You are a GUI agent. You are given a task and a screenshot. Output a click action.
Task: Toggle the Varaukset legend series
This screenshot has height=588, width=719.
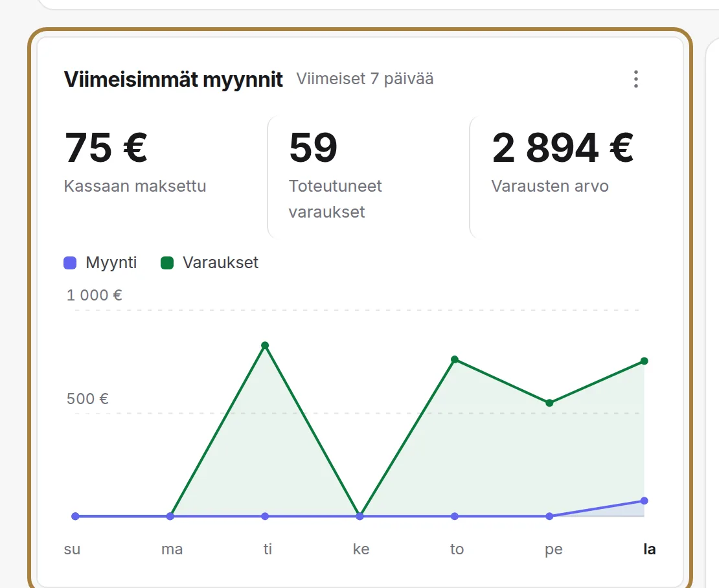[210, 263]
